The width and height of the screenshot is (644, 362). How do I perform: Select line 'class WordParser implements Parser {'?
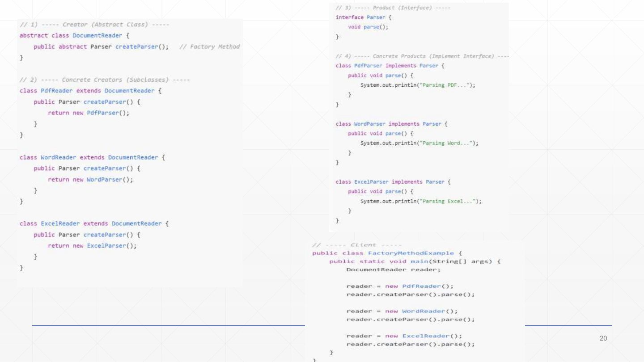point(392,124)
